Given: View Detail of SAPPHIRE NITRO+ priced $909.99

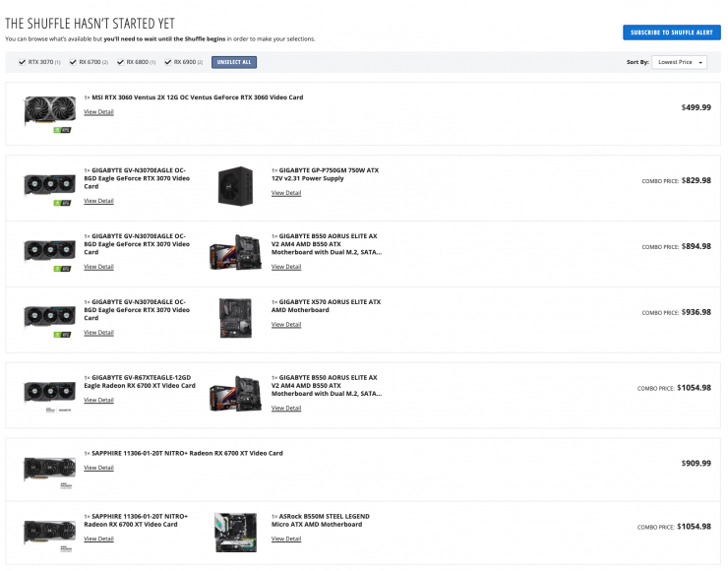Looking at the screenshot, I should (98, 468).
